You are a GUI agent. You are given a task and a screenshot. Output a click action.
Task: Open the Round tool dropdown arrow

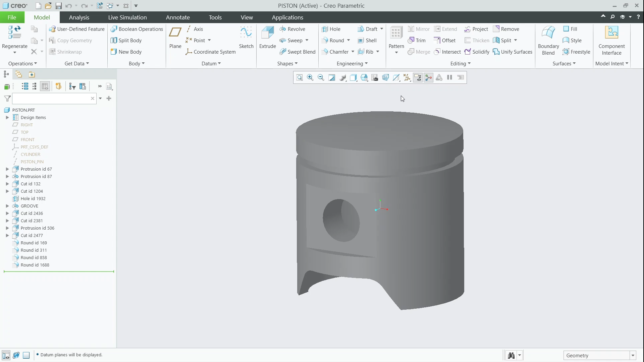348,41
